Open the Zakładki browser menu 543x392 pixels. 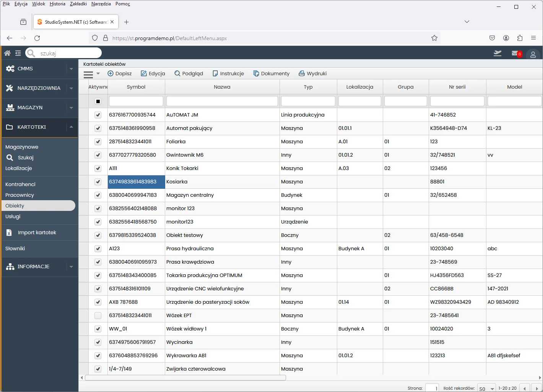tap(78, 4)
